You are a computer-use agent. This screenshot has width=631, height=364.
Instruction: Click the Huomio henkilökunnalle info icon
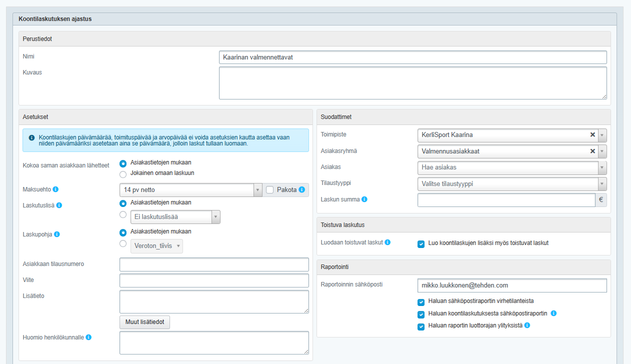[x=88, y=337]
